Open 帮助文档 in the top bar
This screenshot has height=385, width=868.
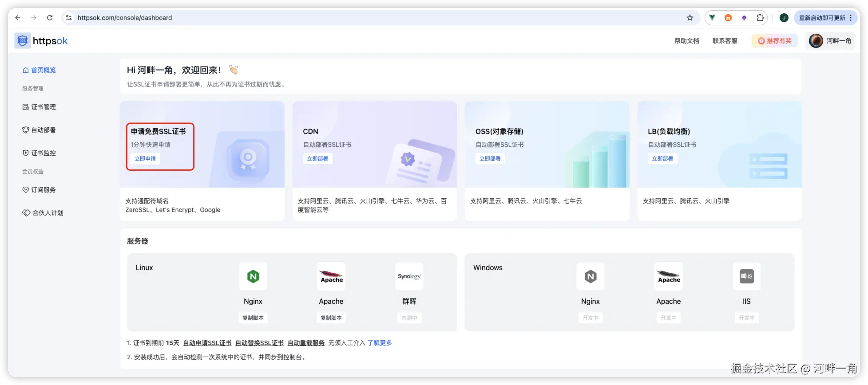click(x=686, y=41)
